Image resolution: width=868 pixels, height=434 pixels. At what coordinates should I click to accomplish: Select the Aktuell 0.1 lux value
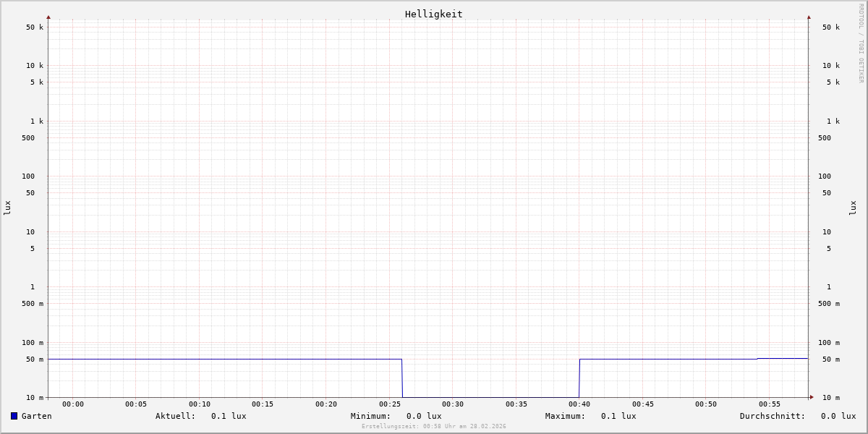229,416
